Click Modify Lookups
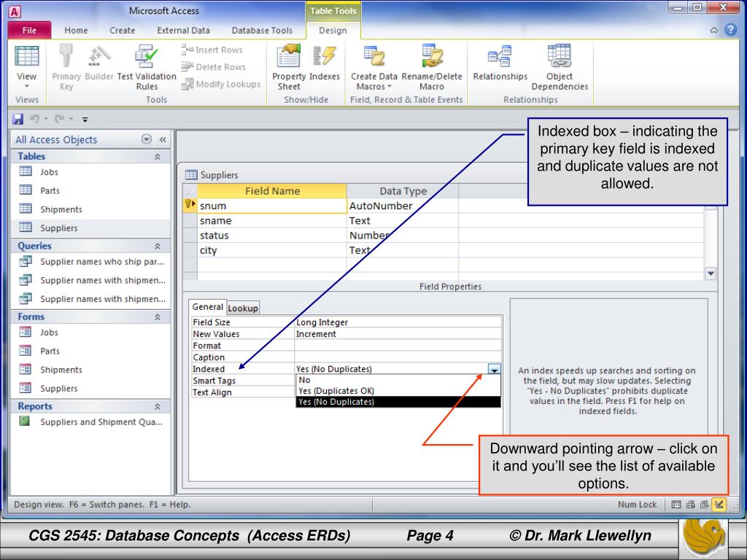 pyautogui.click(x=220, y=85)
